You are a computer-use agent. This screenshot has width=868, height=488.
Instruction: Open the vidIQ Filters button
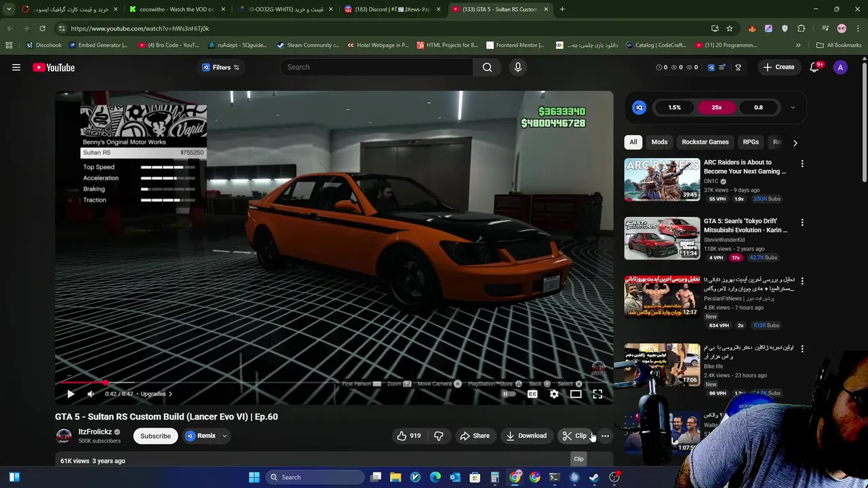tap(221, 67)
